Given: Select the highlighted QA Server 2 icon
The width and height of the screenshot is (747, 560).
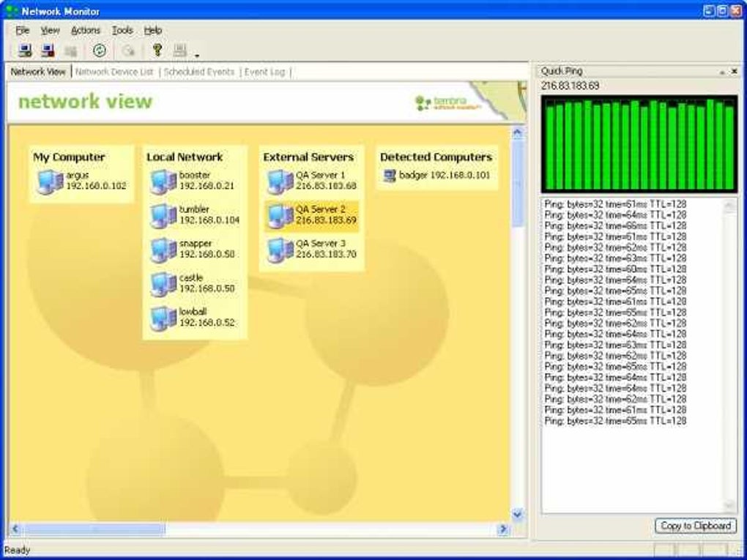Looking at the screenshot, I should click(280, 216).
